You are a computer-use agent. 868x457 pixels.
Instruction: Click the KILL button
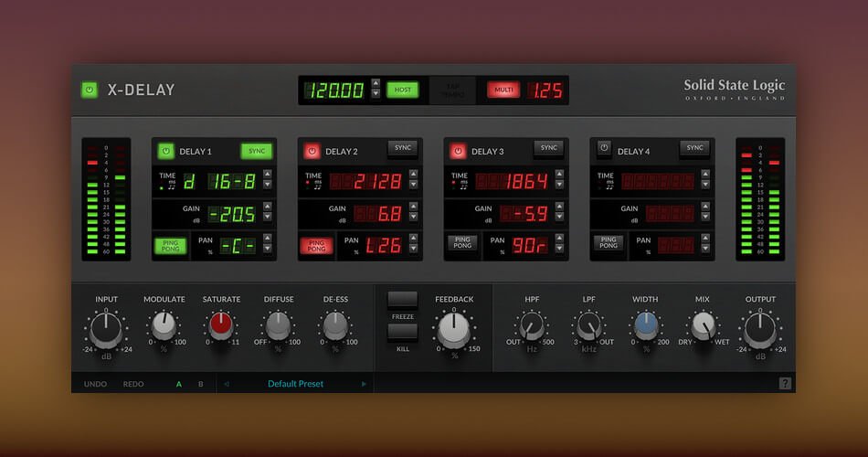[402, 333]
